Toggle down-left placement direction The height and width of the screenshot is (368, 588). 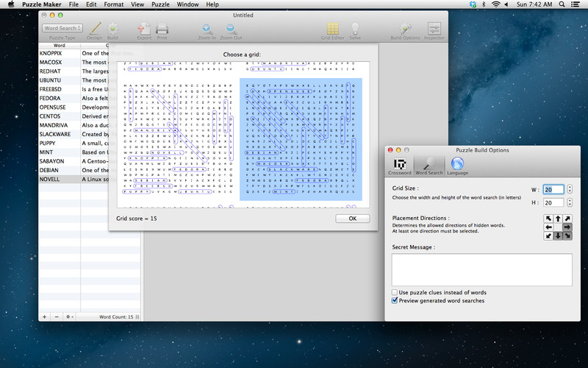[x=548, y=236]
